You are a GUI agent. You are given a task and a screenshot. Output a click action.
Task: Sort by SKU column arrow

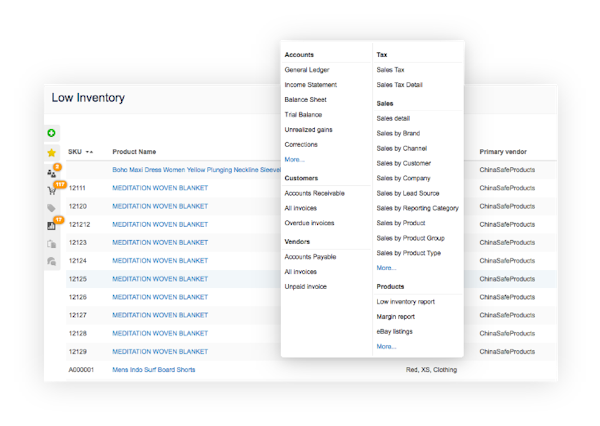pyautogui.click(x=89, y=152)
